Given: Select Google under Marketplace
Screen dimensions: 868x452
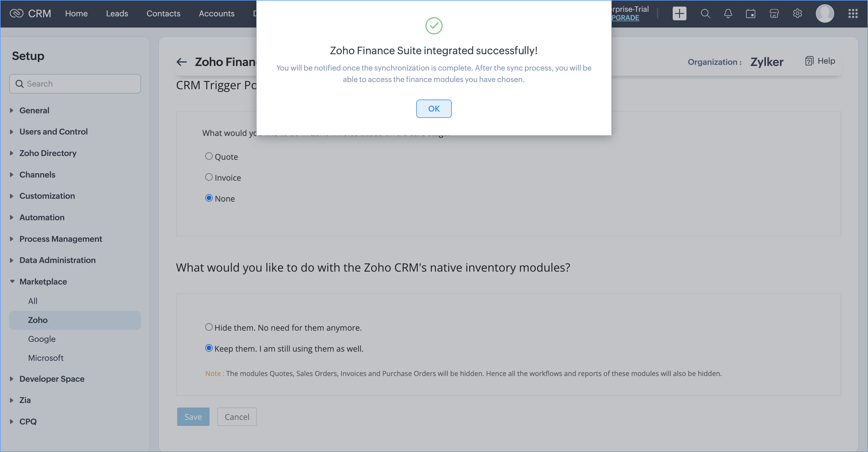Looking at the screenshot, I should point(42,339).
